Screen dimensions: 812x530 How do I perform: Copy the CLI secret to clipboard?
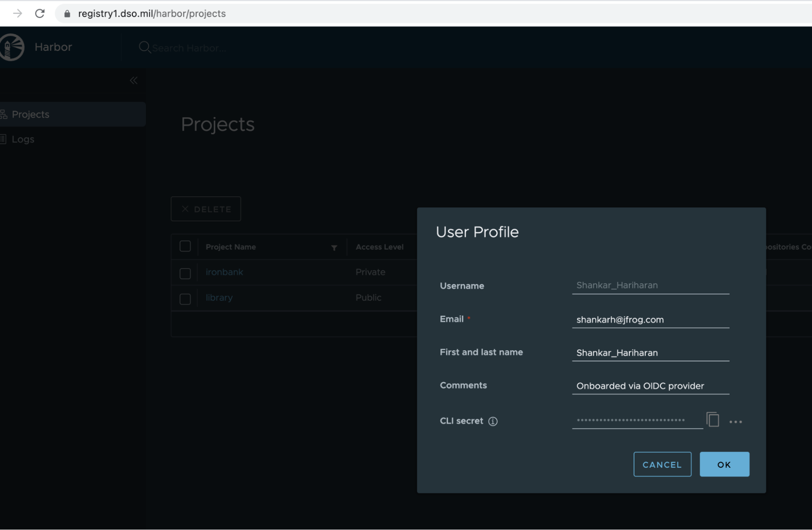pos(713,420)
